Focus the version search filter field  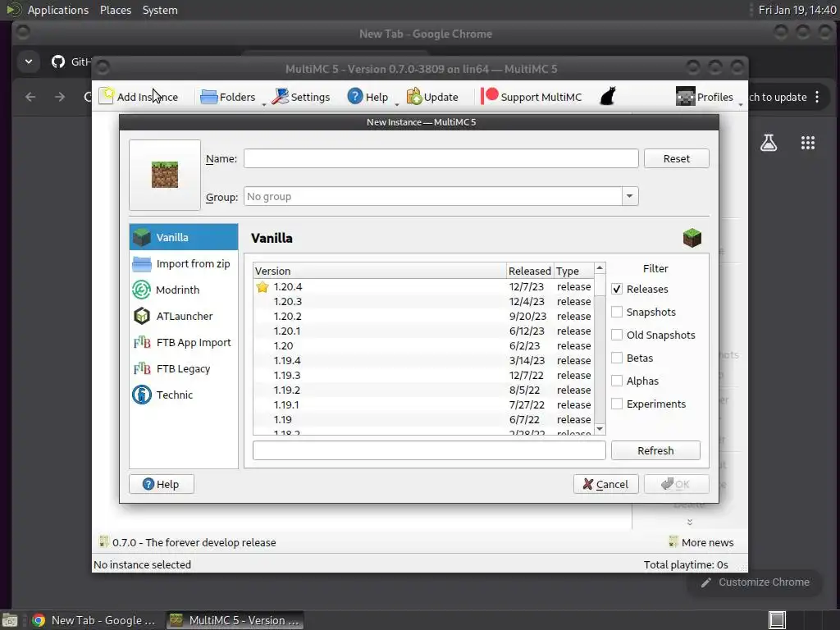click(429, 450)
